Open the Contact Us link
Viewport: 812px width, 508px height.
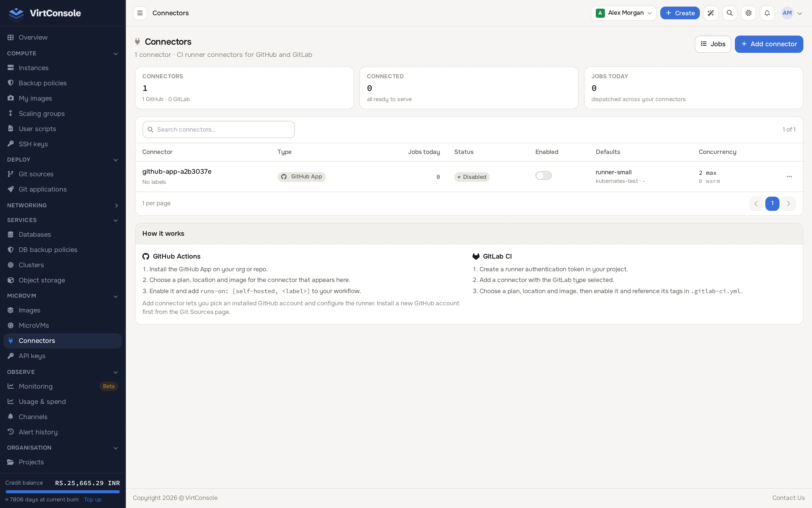point(788,498)
